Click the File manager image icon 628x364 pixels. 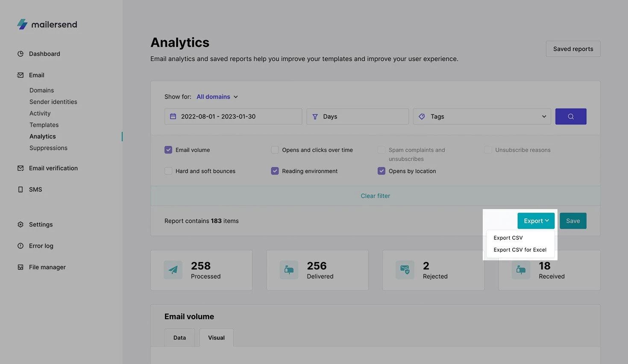click(21, 267)
